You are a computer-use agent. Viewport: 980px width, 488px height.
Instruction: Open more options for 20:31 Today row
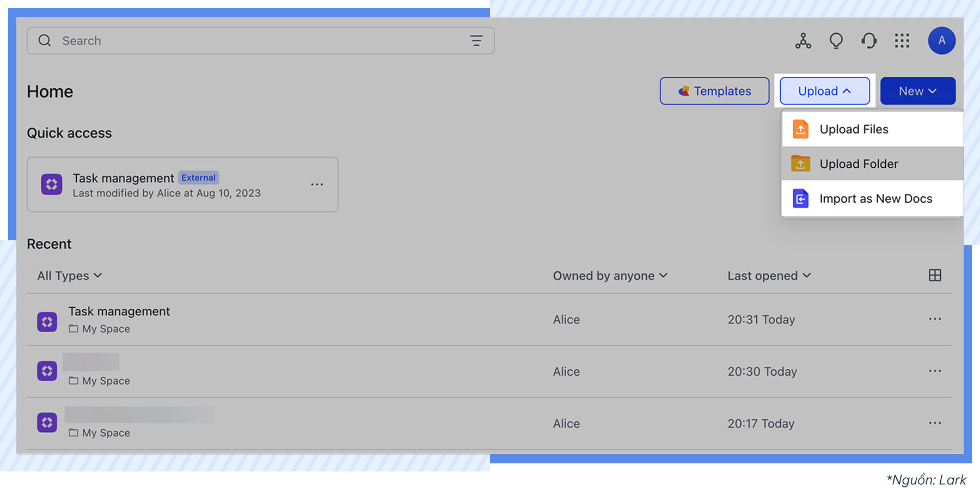(935, 319)
